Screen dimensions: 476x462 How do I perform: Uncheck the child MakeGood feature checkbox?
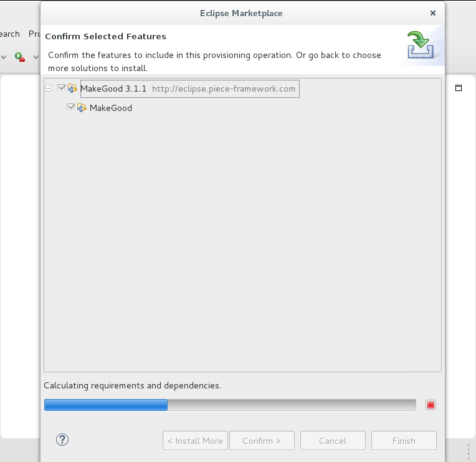[x=70, y=108]
